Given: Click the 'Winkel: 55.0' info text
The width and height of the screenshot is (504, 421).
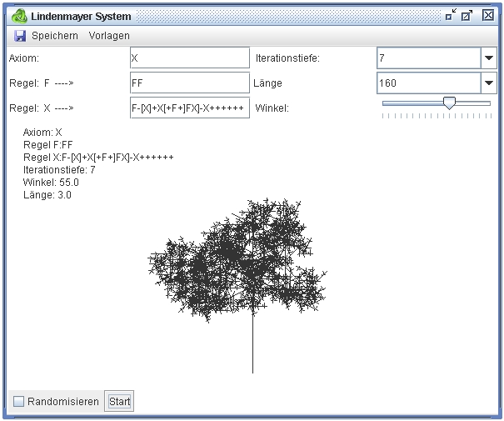Looking at the screenshot, I should [51, 183].
